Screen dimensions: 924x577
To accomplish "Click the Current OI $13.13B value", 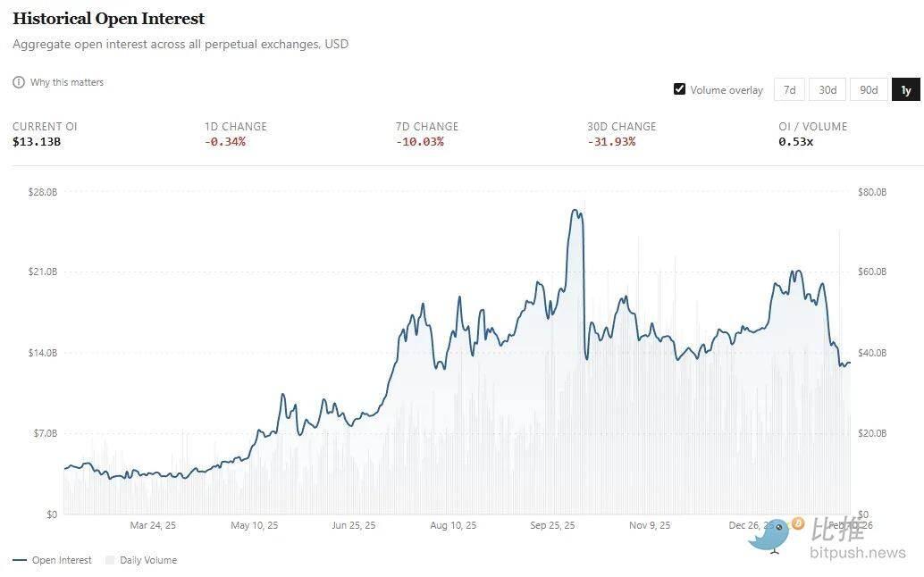I will point(35,142).
